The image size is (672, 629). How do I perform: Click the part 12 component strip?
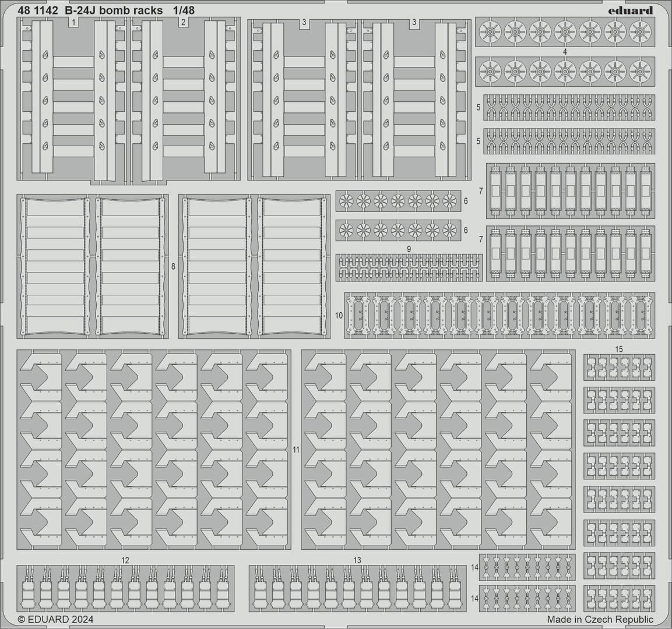[125, 588]
